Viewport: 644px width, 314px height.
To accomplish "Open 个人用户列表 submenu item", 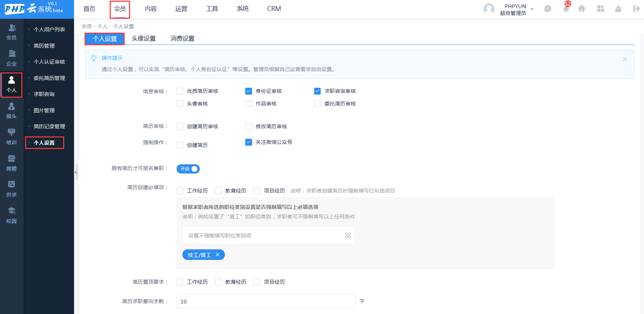I will [49, 30].
